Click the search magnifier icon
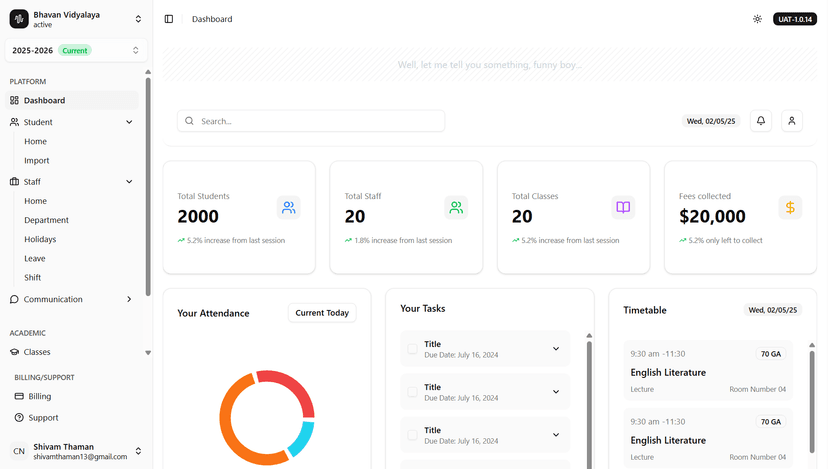The height and width of the screenshot is (469, 828). [x=189, y=121]
